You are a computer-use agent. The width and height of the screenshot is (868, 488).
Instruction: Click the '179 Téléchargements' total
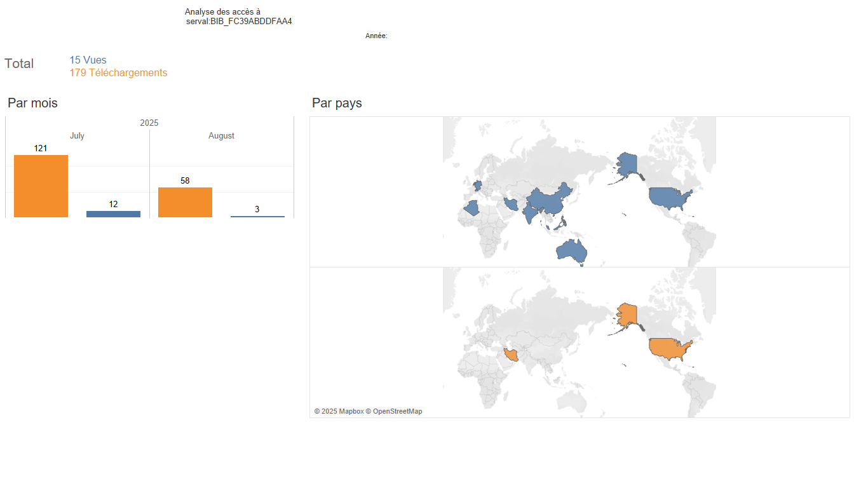(118, 72)
